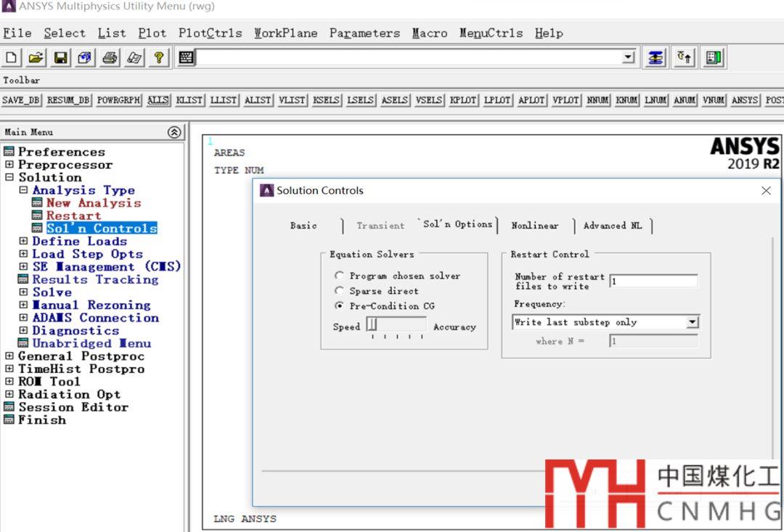
Task: Expand the Define Loads node
Action: pyautogui.click(x=23, y=241)
